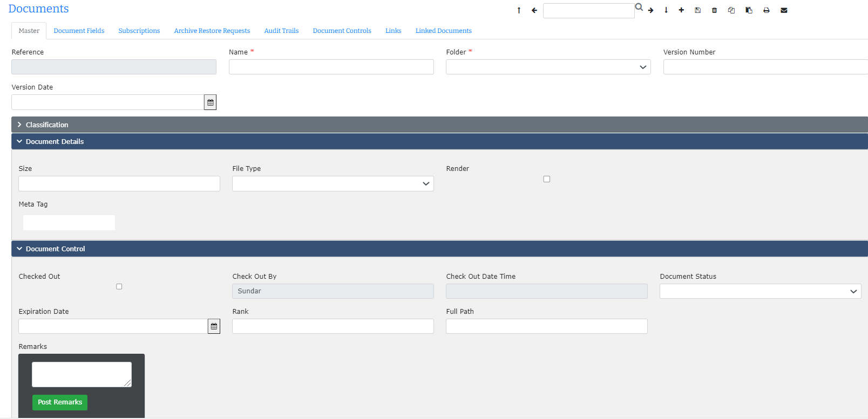868x419 pixels.
Task: Toggle the Render checkbox
Action: [x=546, y=179]
